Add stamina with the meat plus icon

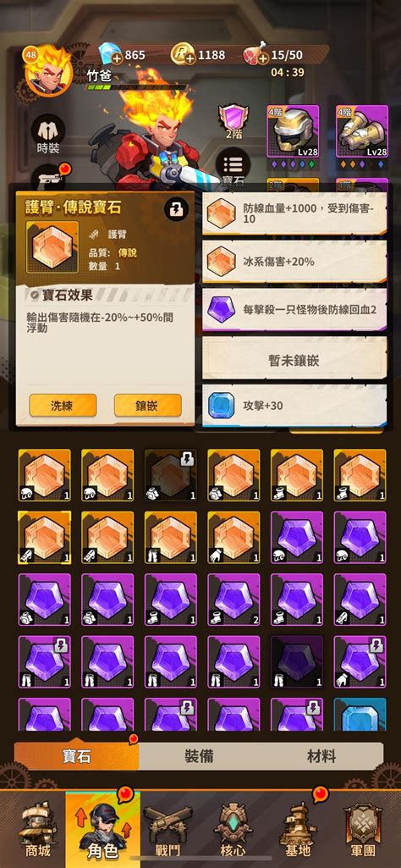coord(262,58)
